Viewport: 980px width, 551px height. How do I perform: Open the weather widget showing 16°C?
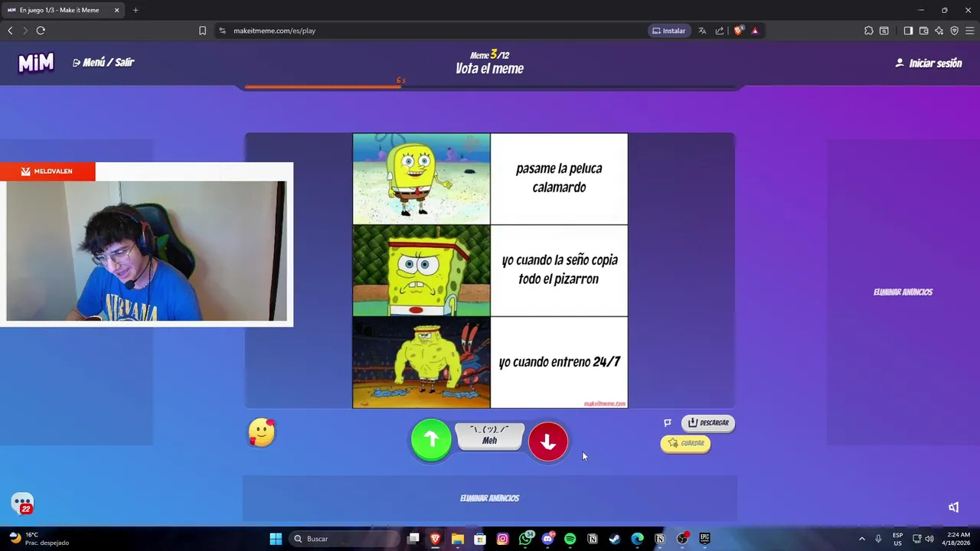coord(38,539)
